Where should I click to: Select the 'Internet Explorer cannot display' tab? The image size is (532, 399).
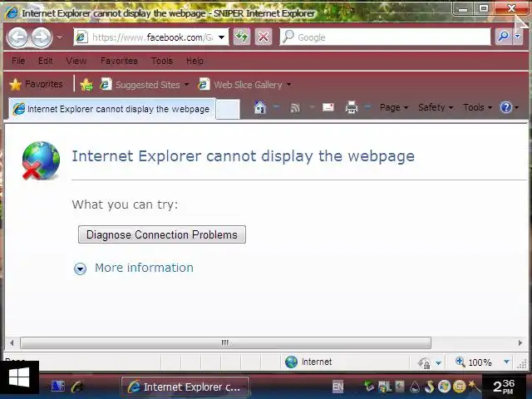point(112,109)
